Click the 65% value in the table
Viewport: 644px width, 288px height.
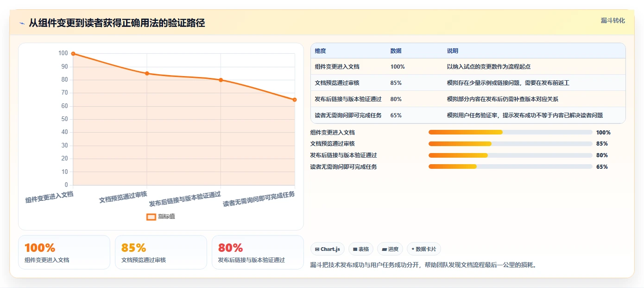pos(396,115)
